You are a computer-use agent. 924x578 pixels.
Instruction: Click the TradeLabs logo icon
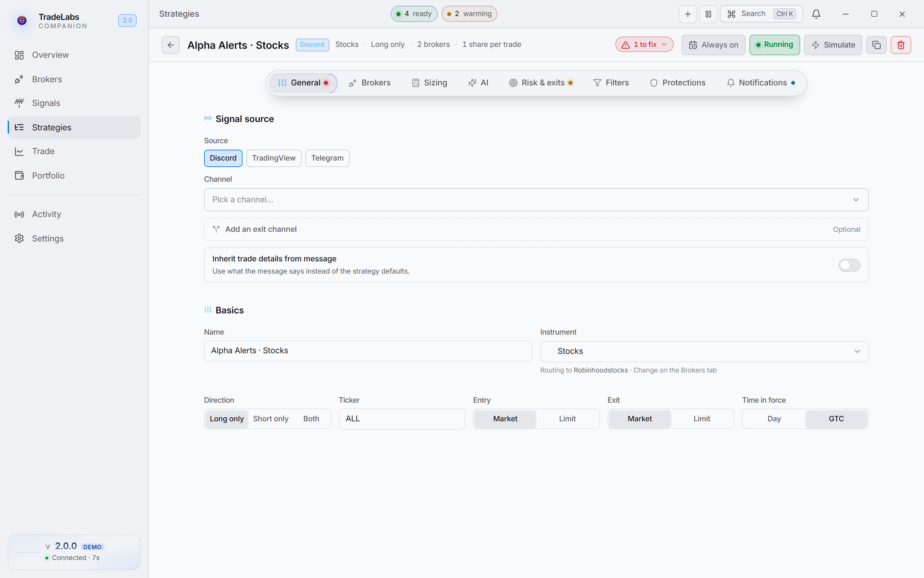click(x=22, y=20)
